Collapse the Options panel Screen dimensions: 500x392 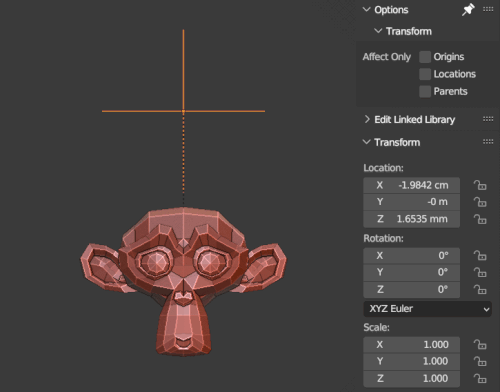[x=367, y=9]
